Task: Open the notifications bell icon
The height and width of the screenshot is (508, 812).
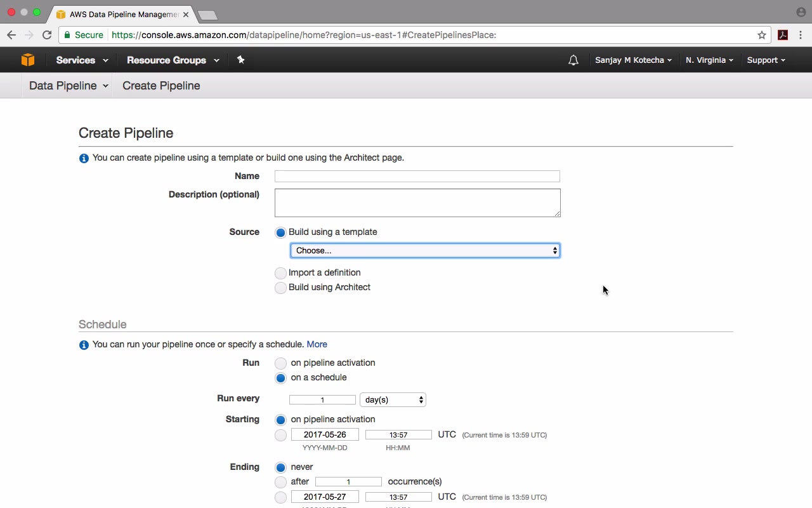Action: coord(573,60)
